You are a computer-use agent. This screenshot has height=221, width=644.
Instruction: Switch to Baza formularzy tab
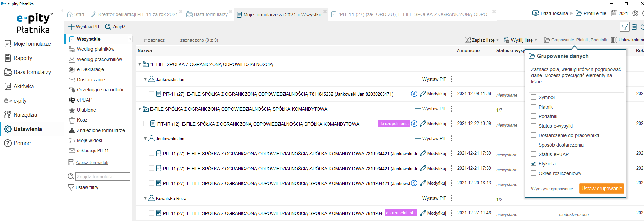point(207,14)
